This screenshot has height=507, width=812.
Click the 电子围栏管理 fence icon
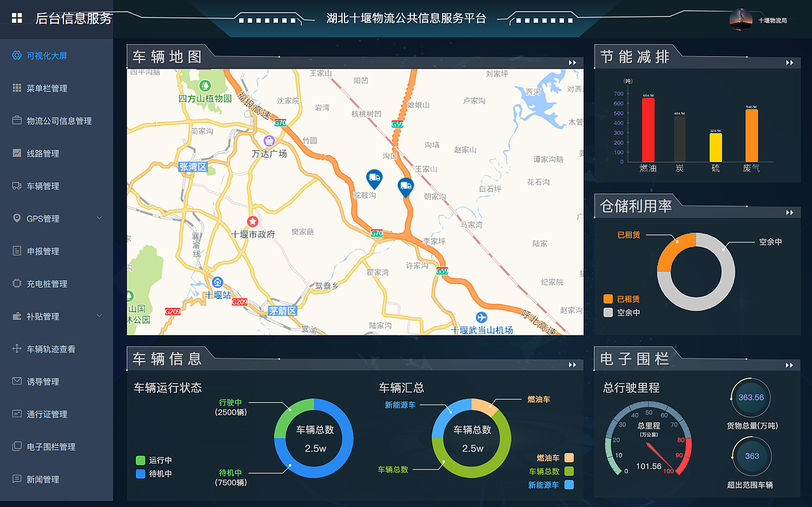[x=17, y=446]
